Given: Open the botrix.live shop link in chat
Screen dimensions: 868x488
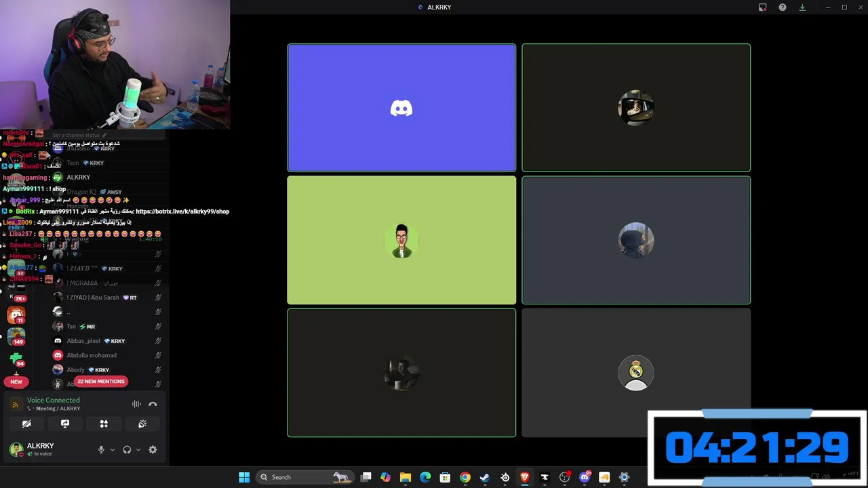Looking at the screenshot, I should [182, 211].
